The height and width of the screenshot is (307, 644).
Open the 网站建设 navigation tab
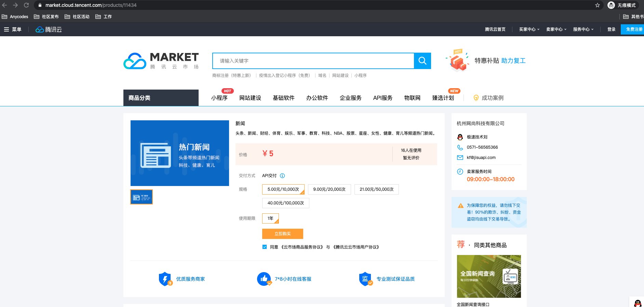coord(250,98)
